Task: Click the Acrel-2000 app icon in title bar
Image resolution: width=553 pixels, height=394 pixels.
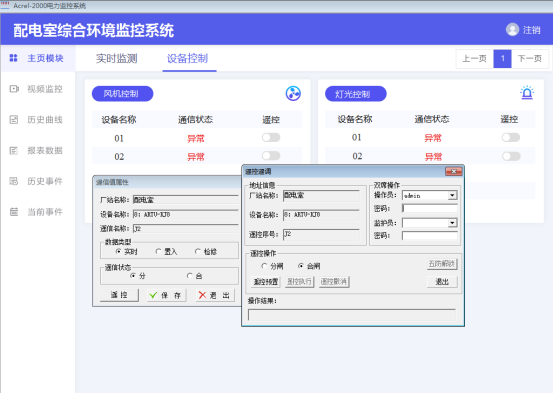Action: 5,5
